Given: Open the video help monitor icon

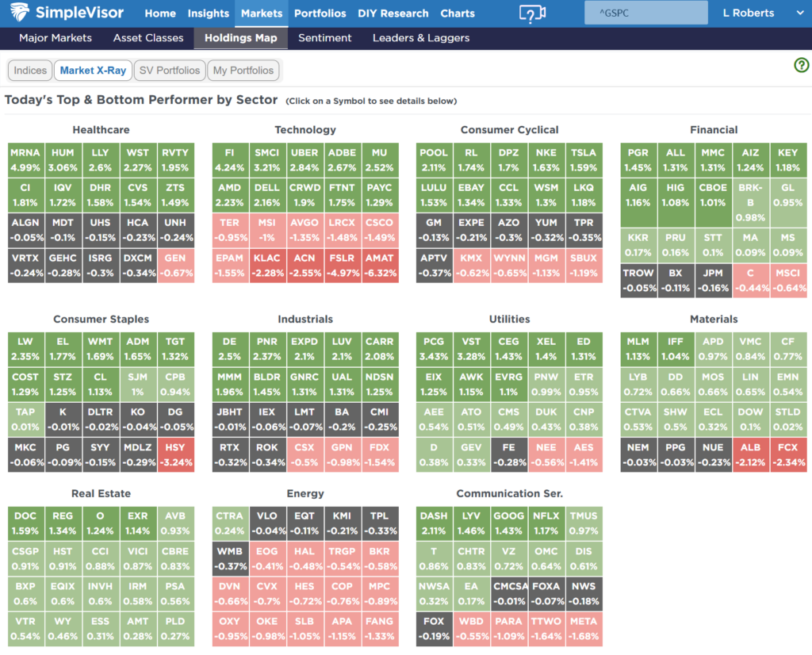Looking at the screenshot, I should coord(532,13).
